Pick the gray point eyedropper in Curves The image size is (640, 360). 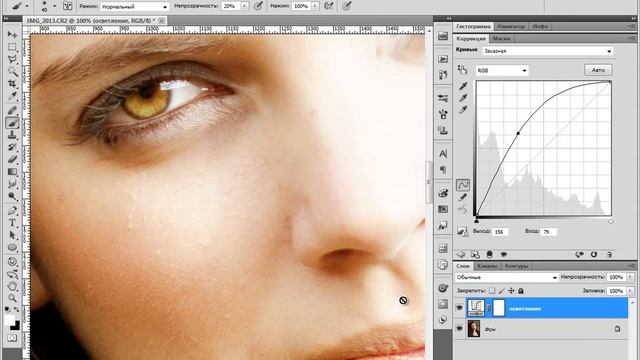pos(463,98)
